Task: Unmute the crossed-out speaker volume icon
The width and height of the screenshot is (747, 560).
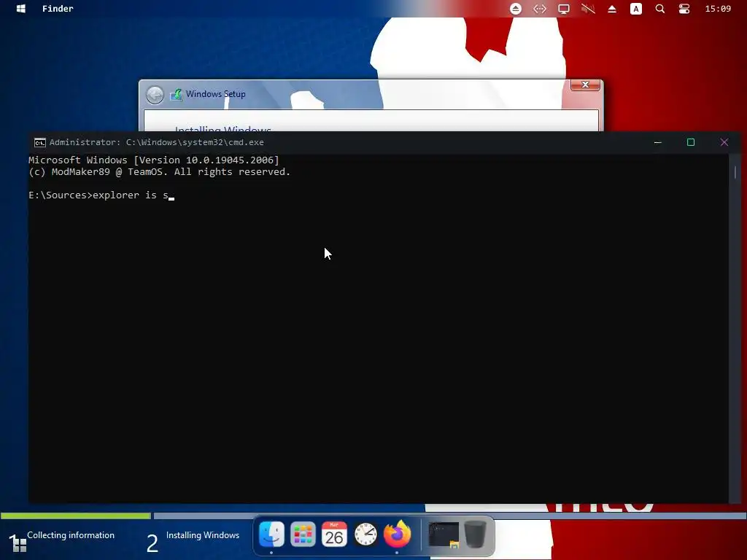Action: [588, 9]
